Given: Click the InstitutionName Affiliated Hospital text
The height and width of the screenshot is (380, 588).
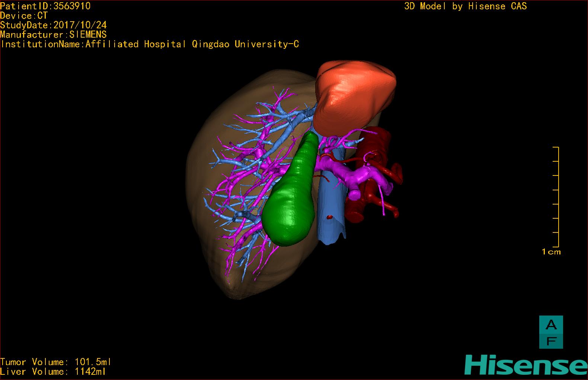Looking at the screenshot, I should 150,44.
